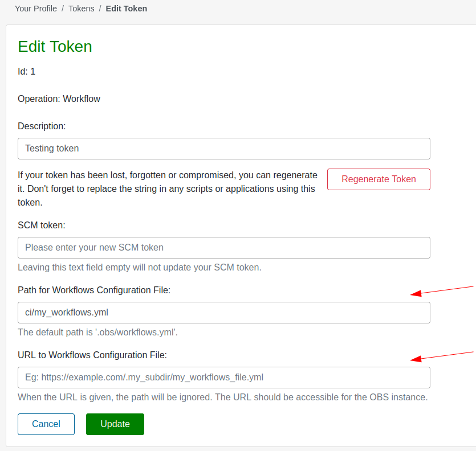This screenshot has width=476, height=451.
Task: Click into the SCM token input
Action: coord(223,248)
